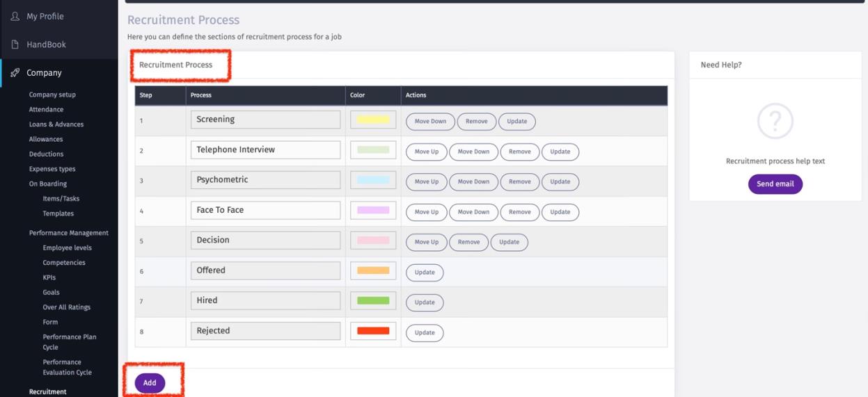The image size is (868, 397).
Task: Click the Send email button
Action: click(775, 184)
